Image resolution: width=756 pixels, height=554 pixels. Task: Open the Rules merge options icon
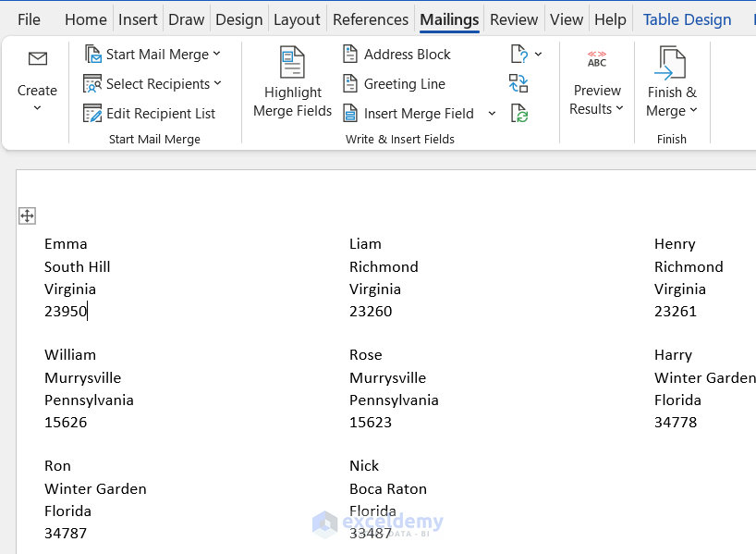coord(518,54)
